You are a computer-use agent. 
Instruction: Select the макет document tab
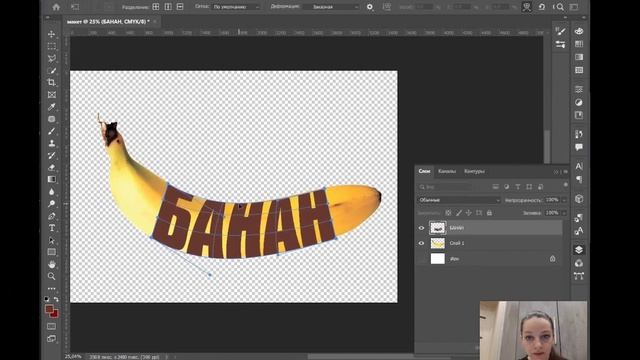(x=108, y=22)
